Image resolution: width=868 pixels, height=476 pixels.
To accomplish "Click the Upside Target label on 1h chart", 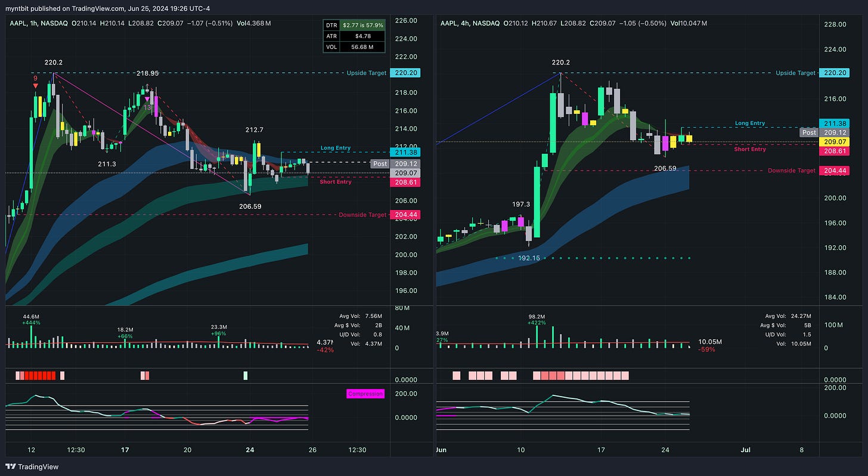I will 367,73.
